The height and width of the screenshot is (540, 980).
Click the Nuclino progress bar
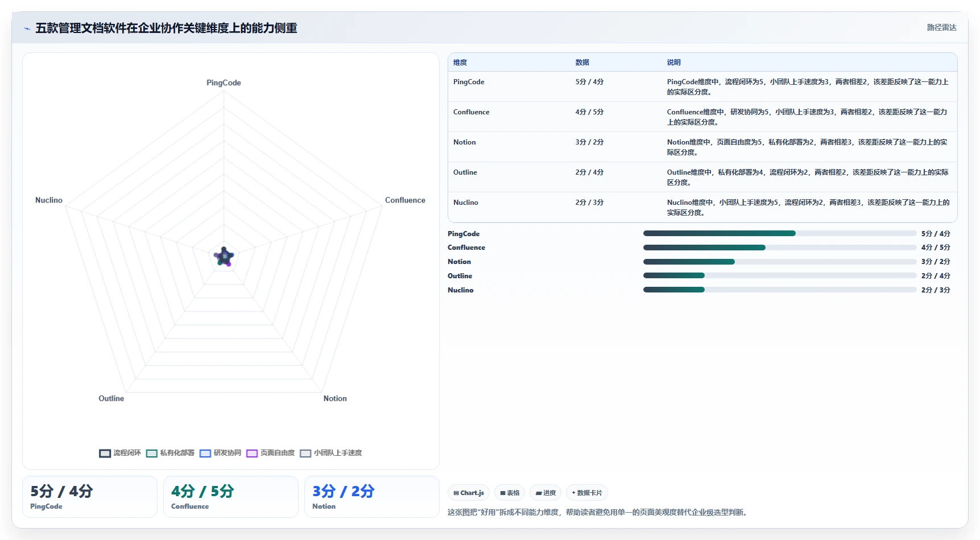(x=780, y=290)
